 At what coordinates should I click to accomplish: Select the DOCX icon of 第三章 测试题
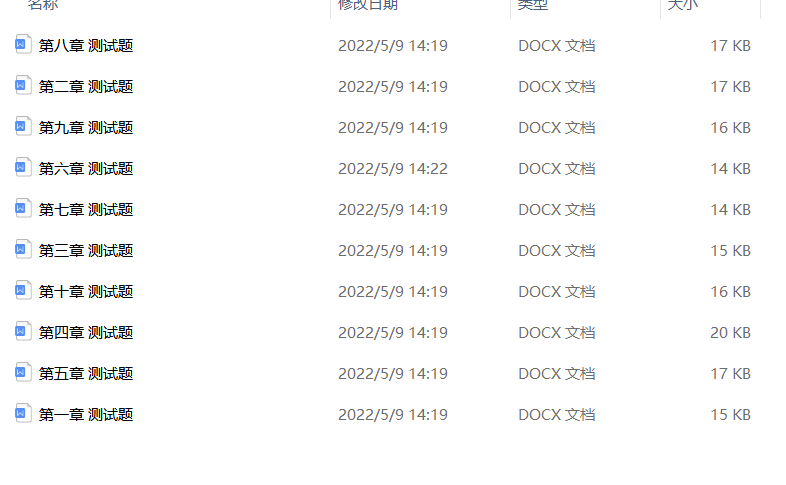24,249
